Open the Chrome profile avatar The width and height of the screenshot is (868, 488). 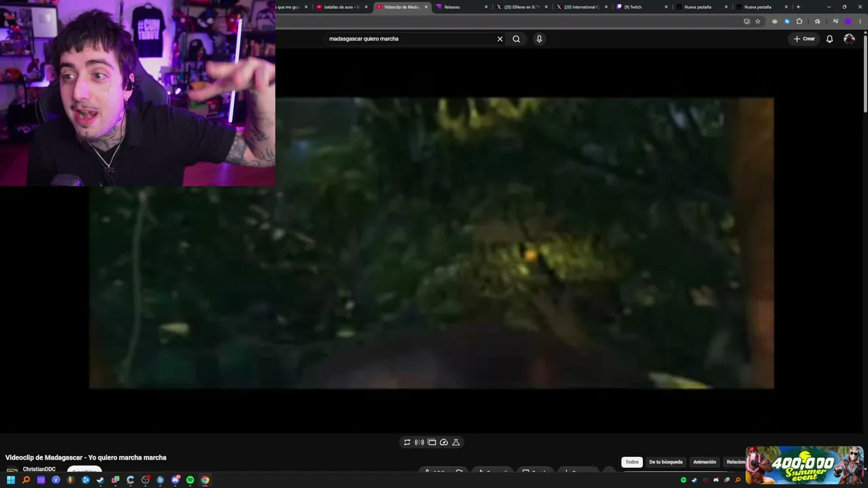point(848,21)
